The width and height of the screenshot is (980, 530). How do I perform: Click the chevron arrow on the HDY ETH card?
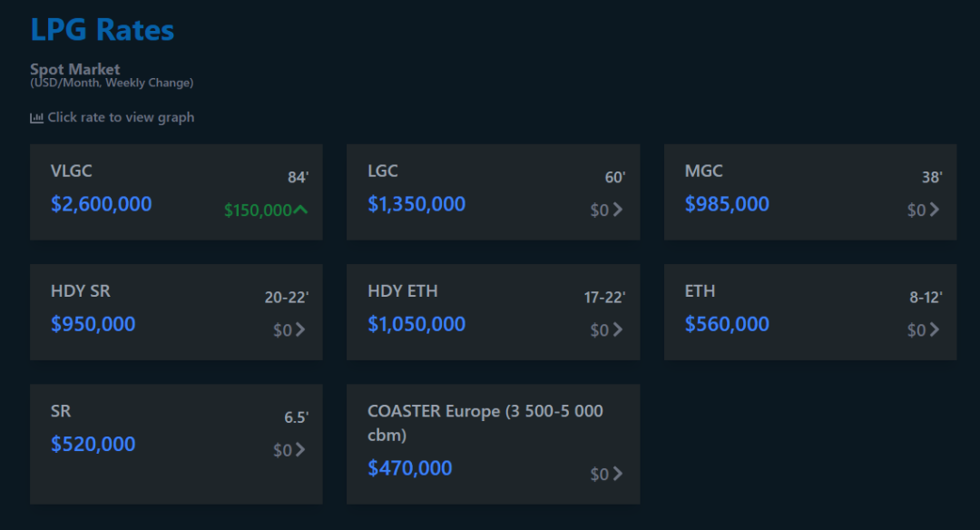(618, 329)
